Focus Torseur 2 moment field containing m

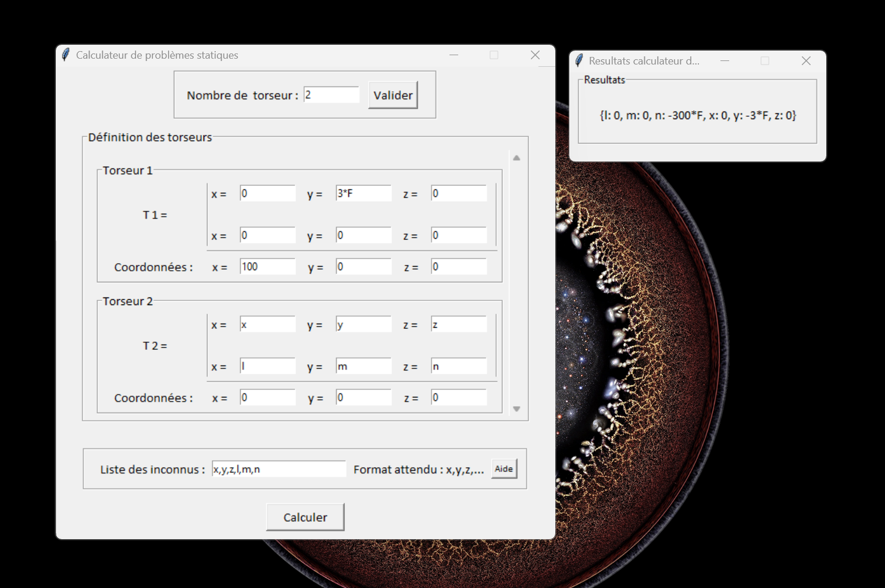point(363,366)
